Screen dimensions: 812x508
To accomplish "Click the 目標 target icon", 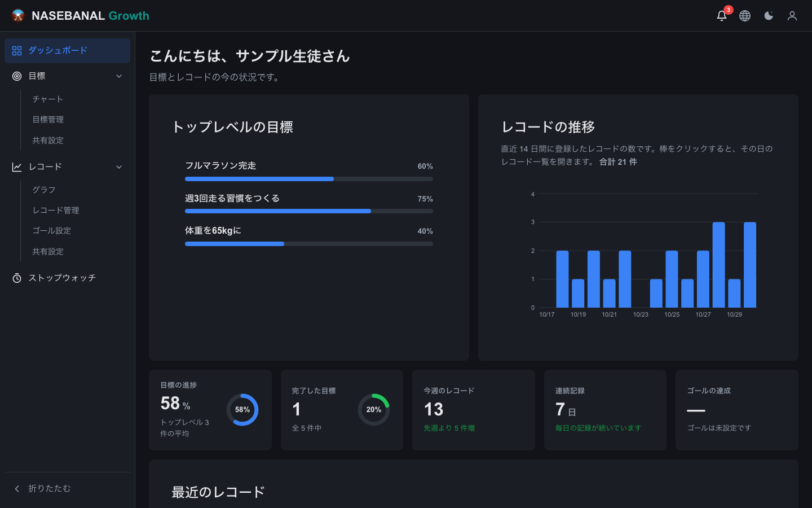I will (17, 76).
